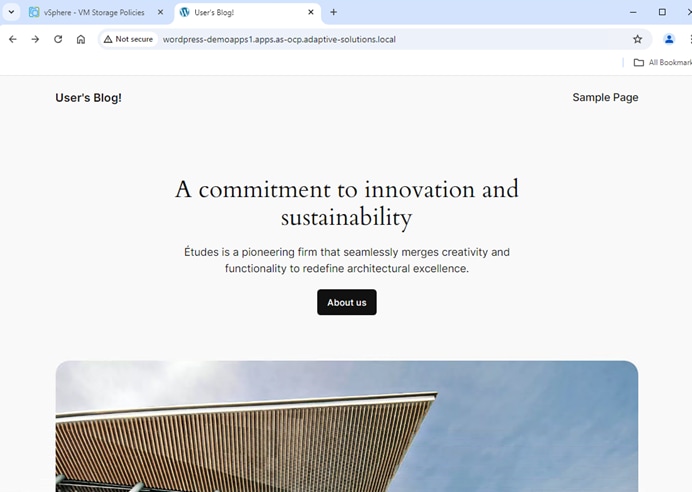Minimize the browser window
The height and width of the screenshot is (492, 692).
(x=633, y=12)
